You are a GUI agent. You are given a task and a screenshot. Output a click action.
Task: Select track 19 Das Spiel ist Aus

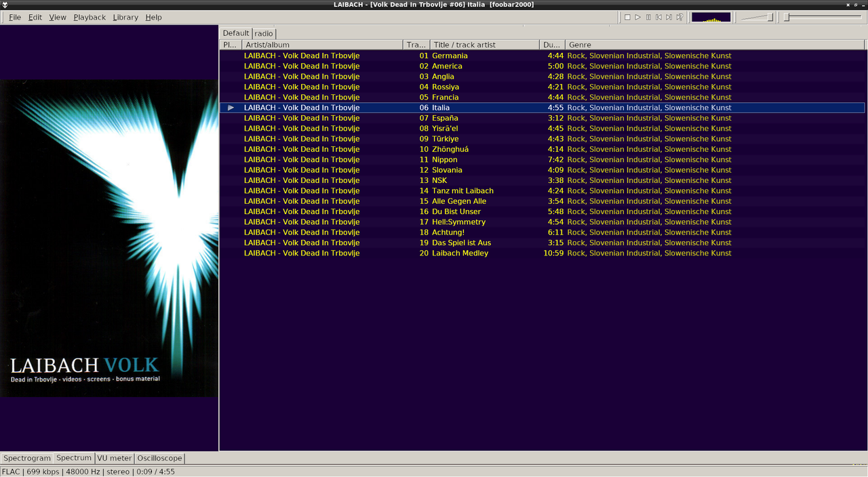point(542,243)
